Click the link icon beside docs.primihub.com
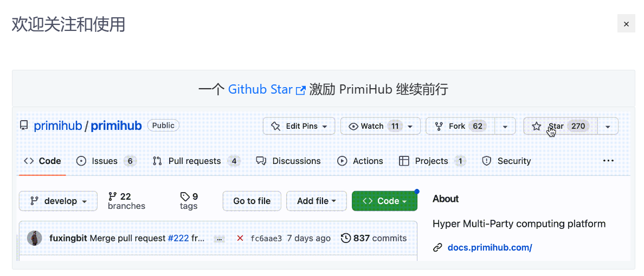The image size is (644, 276). point(437,248)
